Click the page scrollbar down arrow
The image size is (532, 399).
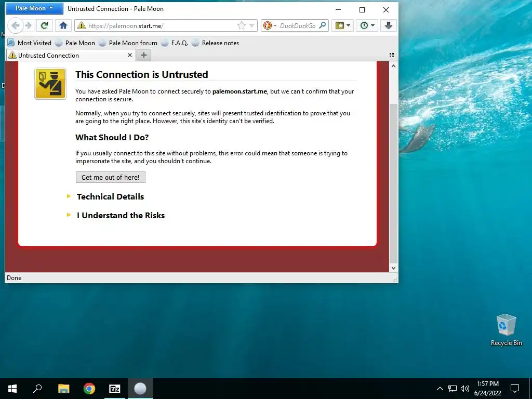(x=394, y=268)
